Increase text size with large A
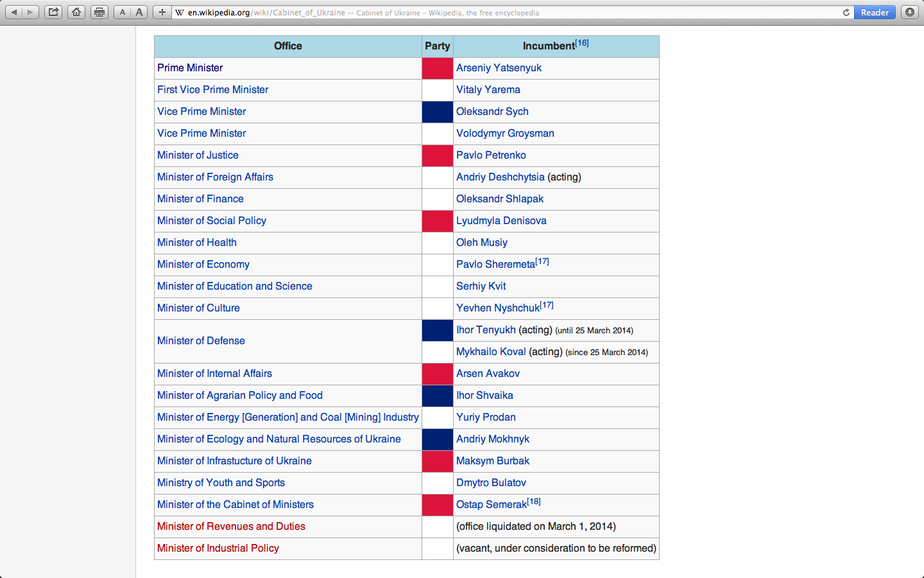924x578 pixels. tap(139, 12)
